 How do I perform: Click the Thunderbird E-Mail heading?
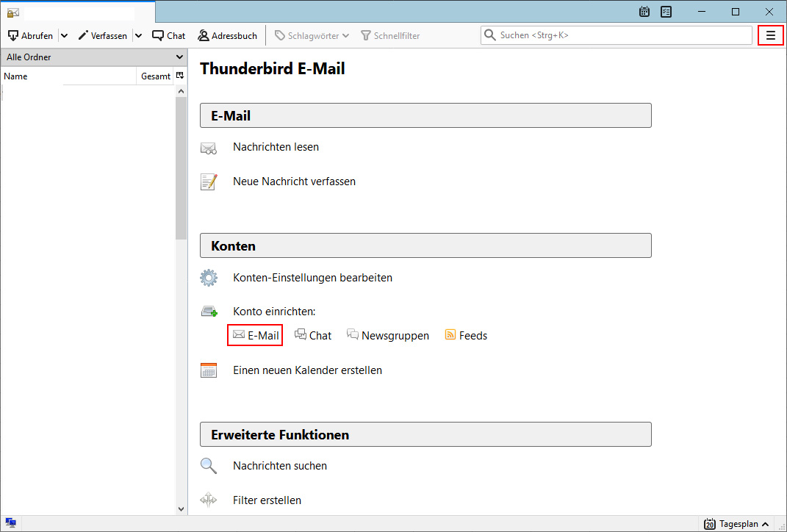273,69
